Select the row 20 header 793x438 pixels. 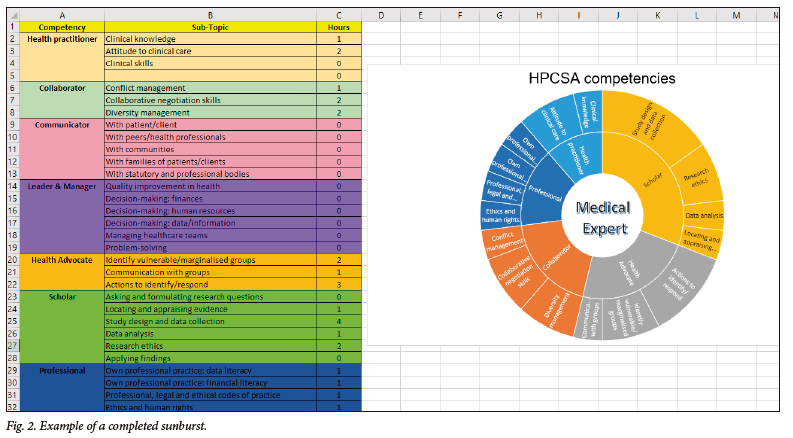click(x=10, y=260)
